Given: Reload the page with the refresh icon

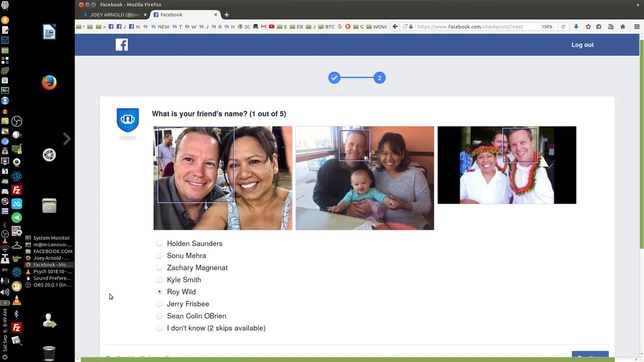Looking at the screenshot, I should pyautogui.click(x=563, y=27).
